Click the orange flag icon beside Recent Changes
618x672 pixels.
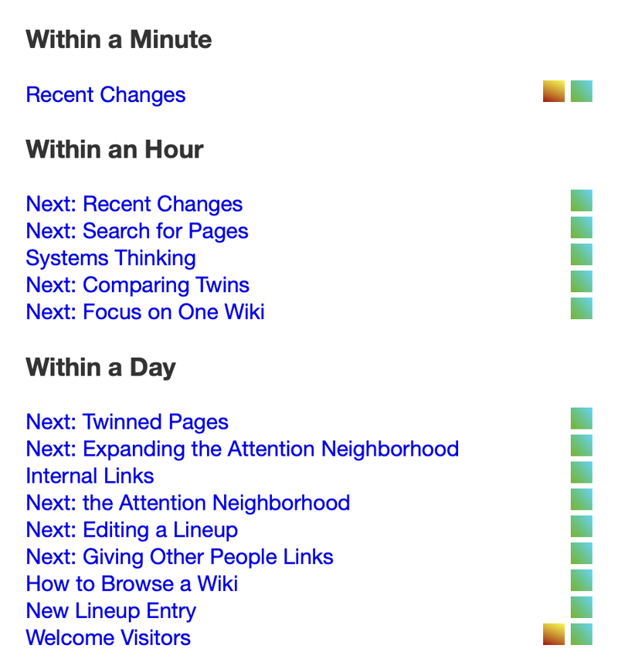click(554, 91)
